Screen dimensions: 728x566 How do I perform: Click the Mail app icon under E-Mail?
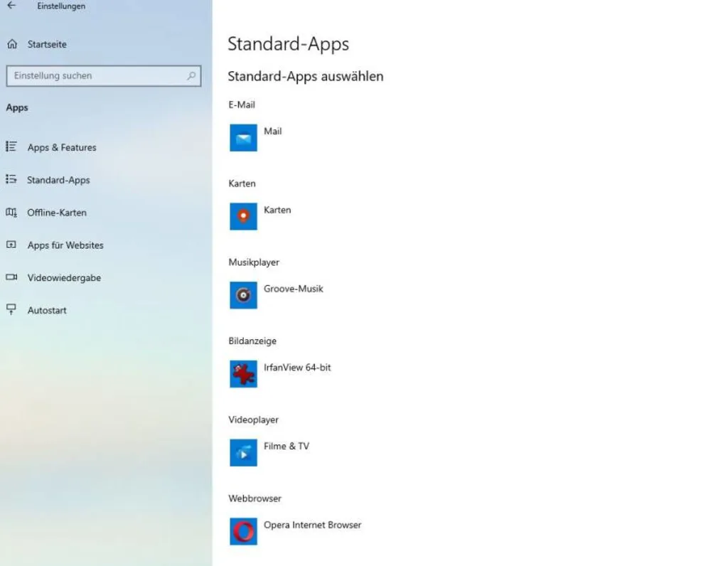(x=243, y=137)
